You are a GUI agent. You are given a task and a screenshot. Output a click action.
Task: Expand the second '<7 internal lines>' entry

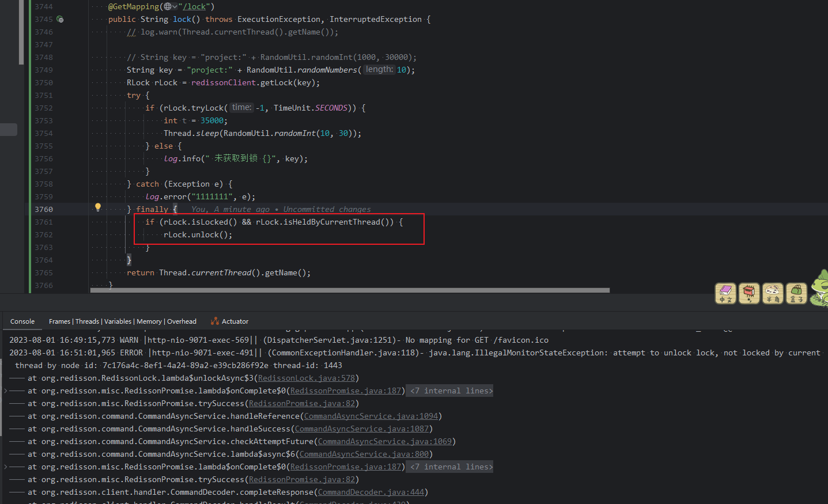(449, 467)
